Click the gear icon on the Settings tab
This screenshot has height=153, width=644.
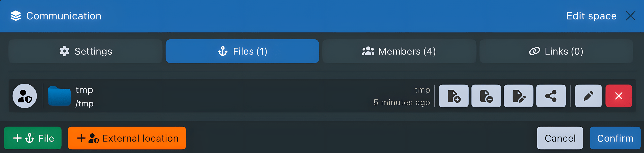pyautogui.click(x=64, y=51)
